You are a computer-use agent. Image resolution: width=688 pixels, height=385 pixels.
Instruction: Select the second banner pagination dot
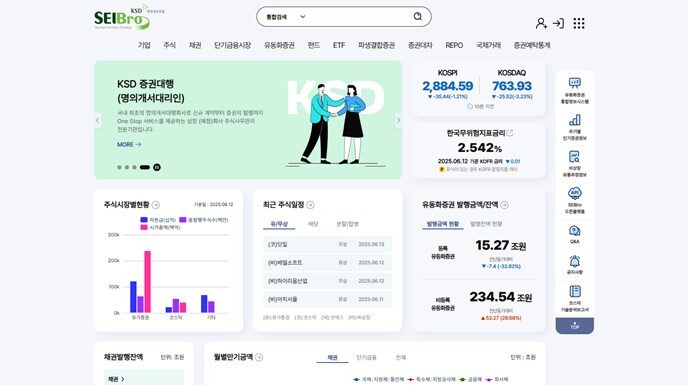click(x=127, y=167)
